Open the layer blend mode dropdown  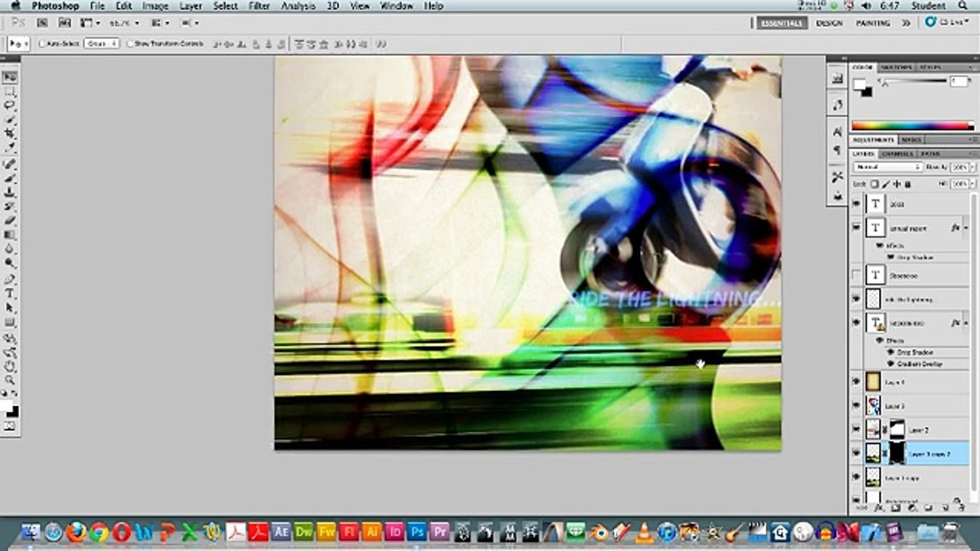[888, 166]
